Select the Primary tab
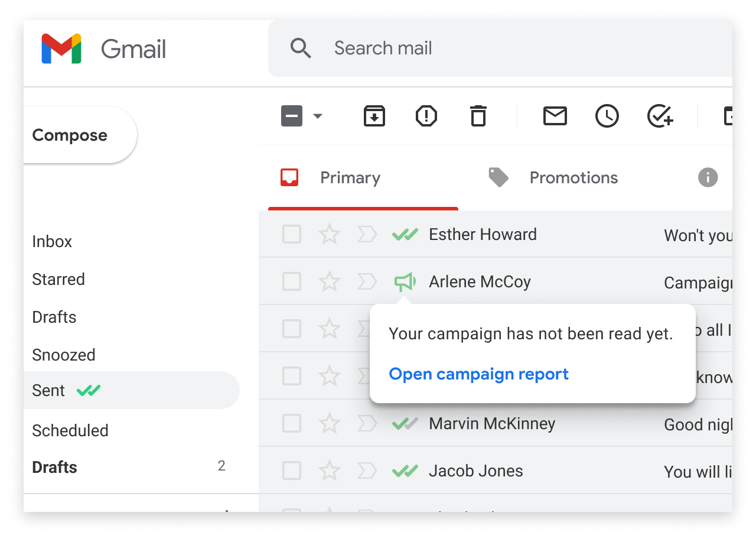 click(350, 178)
